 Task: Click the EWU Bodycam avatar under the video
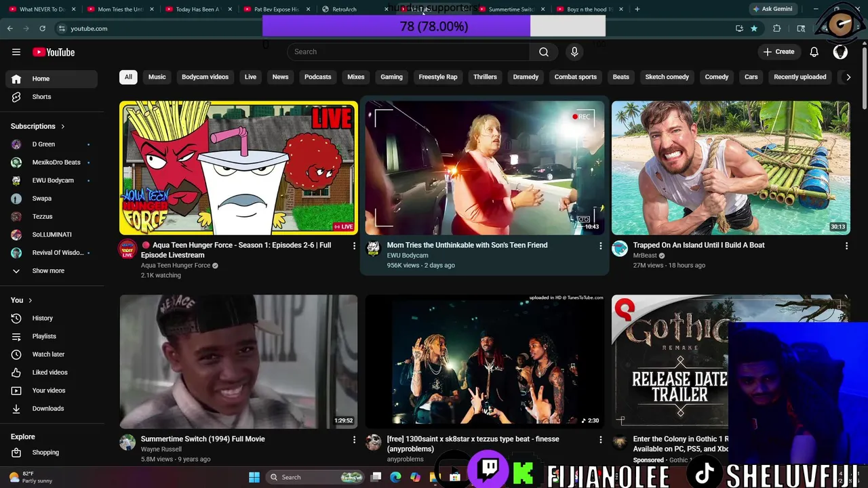pos(374,249)
